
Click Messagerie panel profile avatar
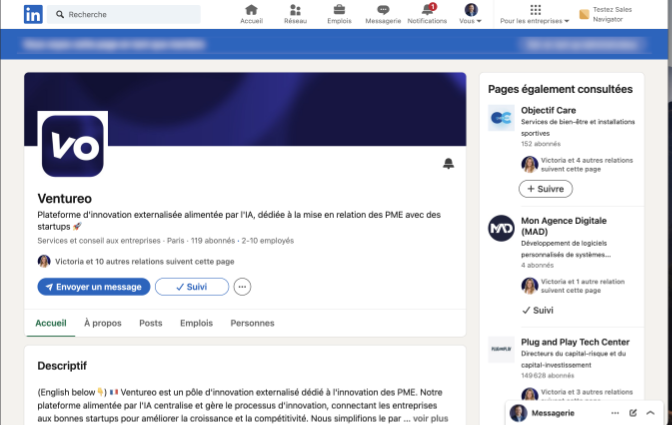(518, 413)
